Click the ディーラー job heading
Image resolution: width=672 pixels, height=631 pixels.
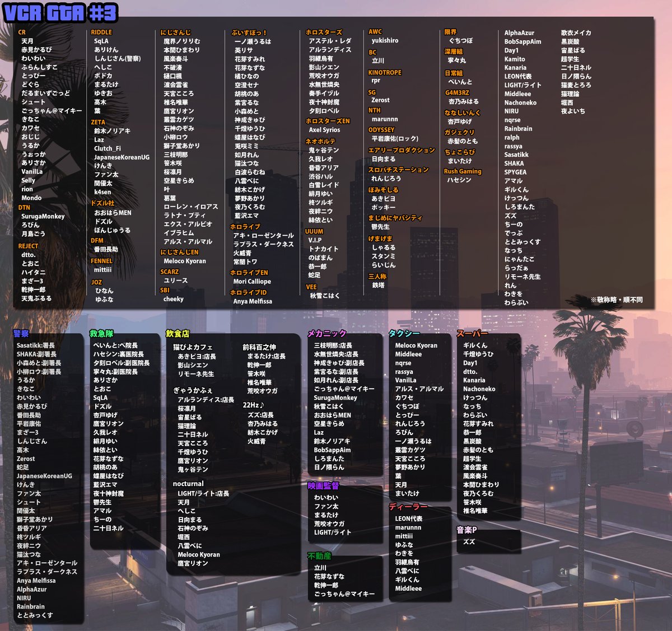coord(409,507)
